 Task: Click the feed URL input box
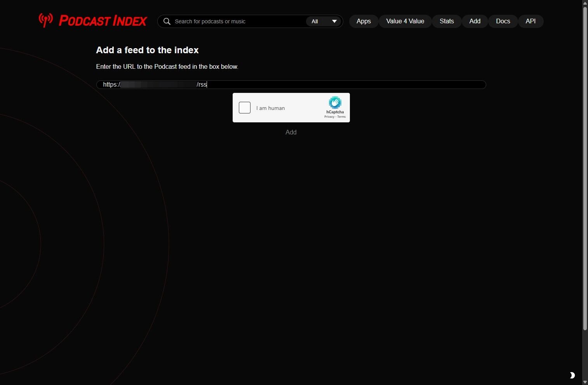click(291, 85)
